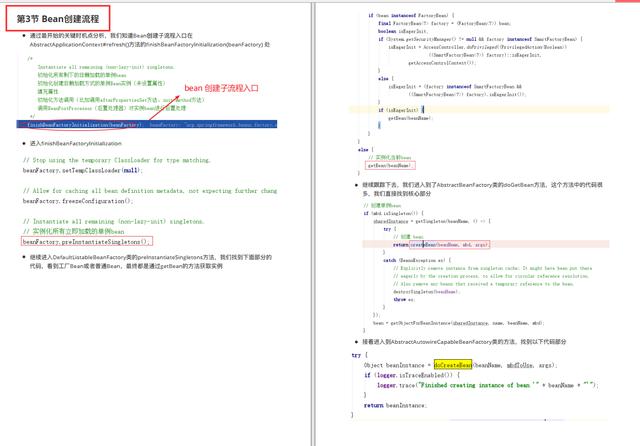Click the logger.trace "Finished creating instance of bean" line
The width and height of the screenshot is (640, 446).
pos(487,385)
